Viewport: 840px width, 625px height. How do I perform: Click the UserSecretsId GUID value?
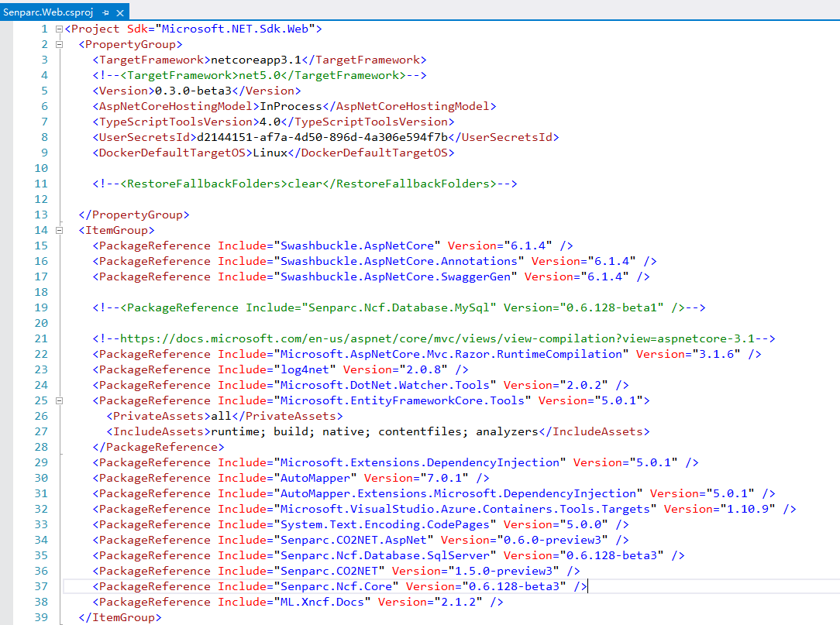(x=322, y=137)
